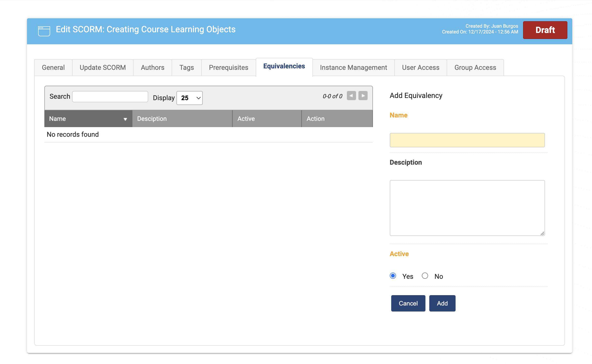Switch to the General tab
This screenshot has width=592, height=364.
(53, 68)
